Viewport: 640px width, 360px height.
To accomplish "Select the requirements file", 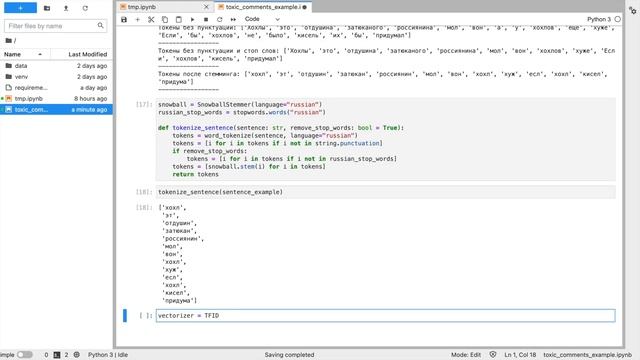I will (56, 88).
